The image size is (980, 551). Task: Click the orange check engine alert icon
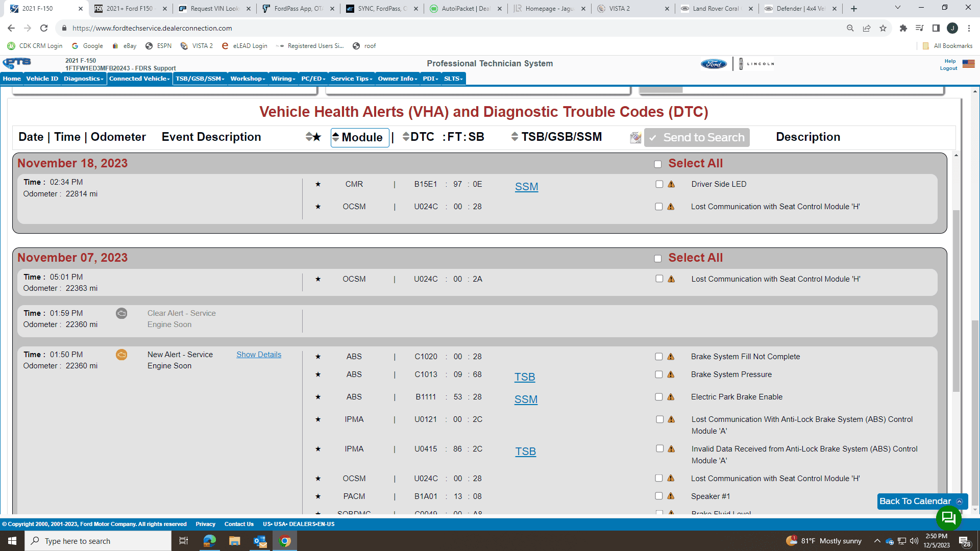(x=121, y=355)
